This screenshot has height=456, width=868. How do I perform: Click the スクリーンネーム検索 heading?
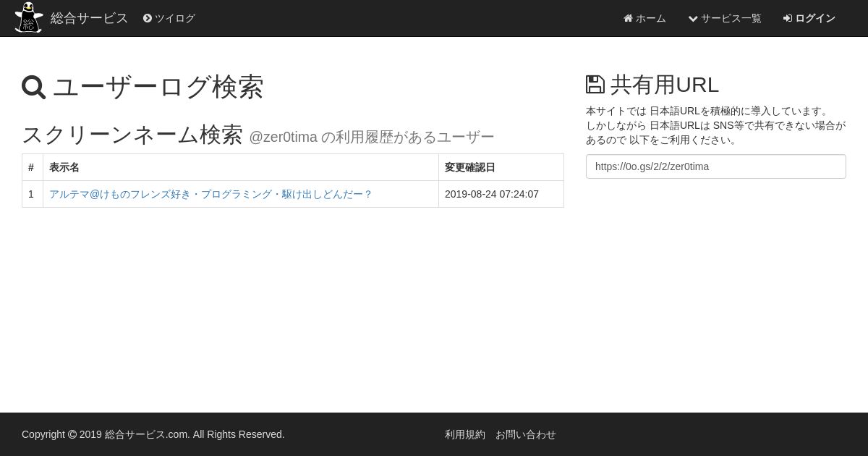(132, 135)
